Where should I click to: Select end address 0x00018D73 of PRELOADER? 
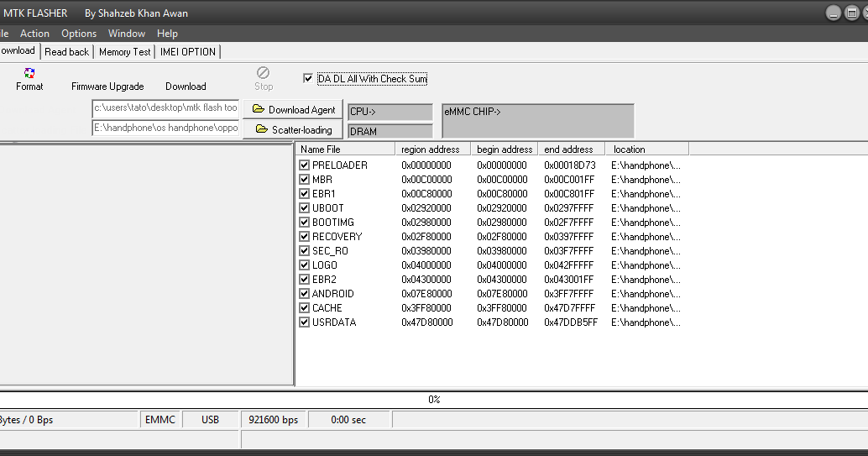(570, 165)
